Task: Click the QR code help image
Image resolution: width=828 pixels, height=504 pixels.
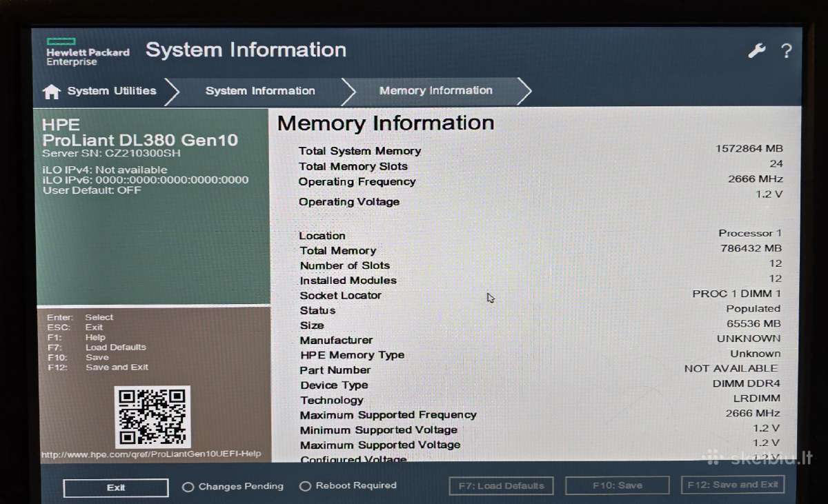Action: tap(152, 417)
